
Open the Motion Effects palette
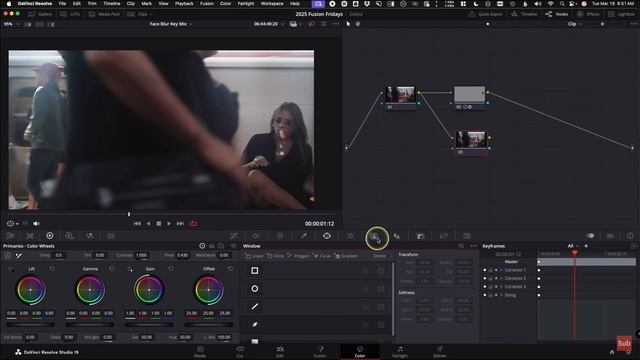(x=111, y=236)
